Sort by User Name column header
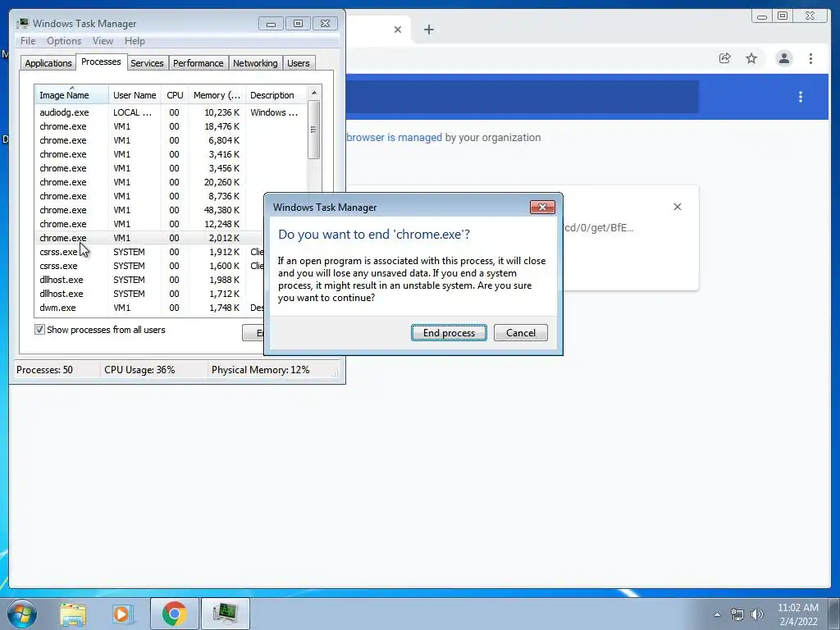The height and width of the screenshot is (630, 840). (x=135, y=95)
